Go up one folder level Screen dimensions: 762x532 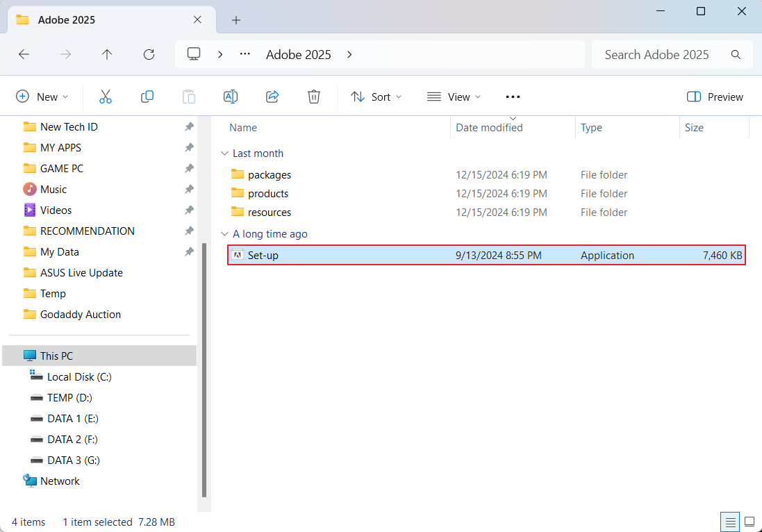pyautogui.click(x=107, y=54)
